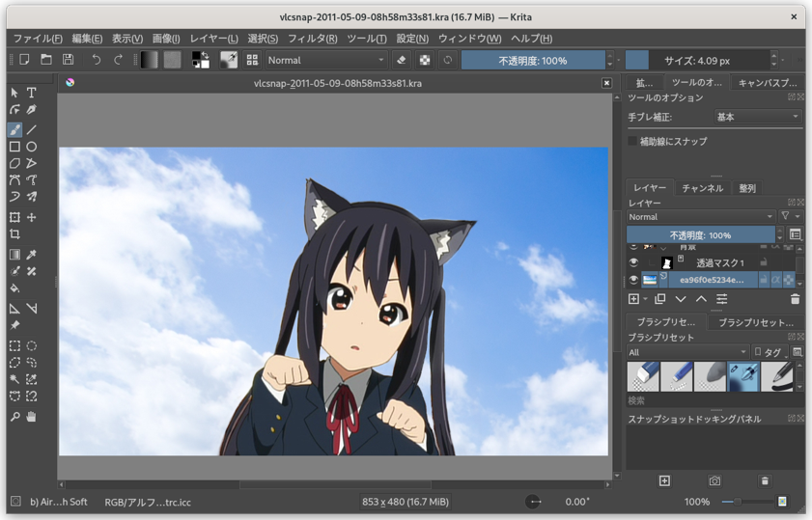Image resolution: width=812 pixels, height=520 pixels.
Task: Select the Measure tool
Action: 32,309
